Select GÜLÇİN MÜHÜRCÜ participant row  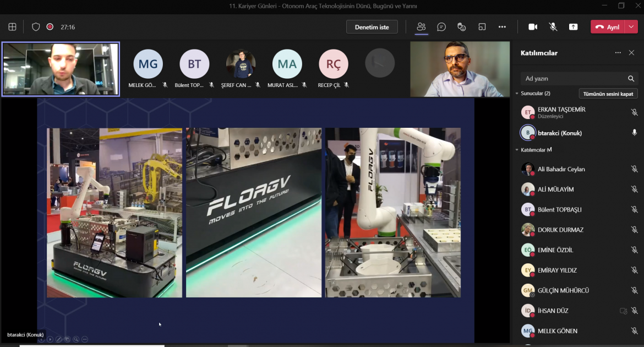pyautogui.click(x=578, y=290)
